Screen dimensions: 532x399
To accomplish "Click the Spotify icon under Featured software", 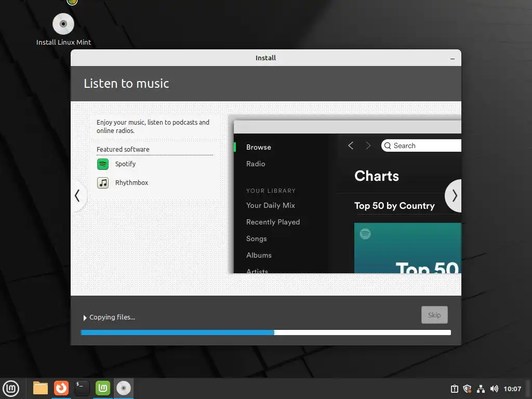I will point(103,164).
